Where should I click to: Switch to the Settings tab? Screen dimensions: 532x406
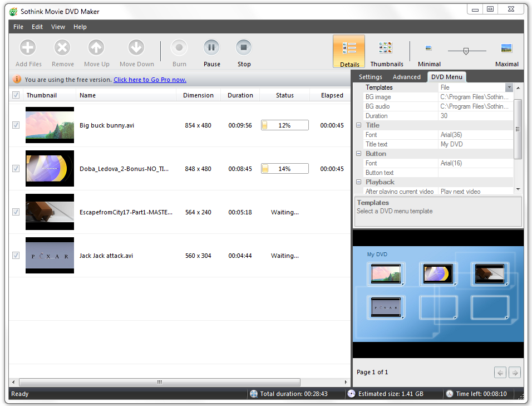[371, 77]
